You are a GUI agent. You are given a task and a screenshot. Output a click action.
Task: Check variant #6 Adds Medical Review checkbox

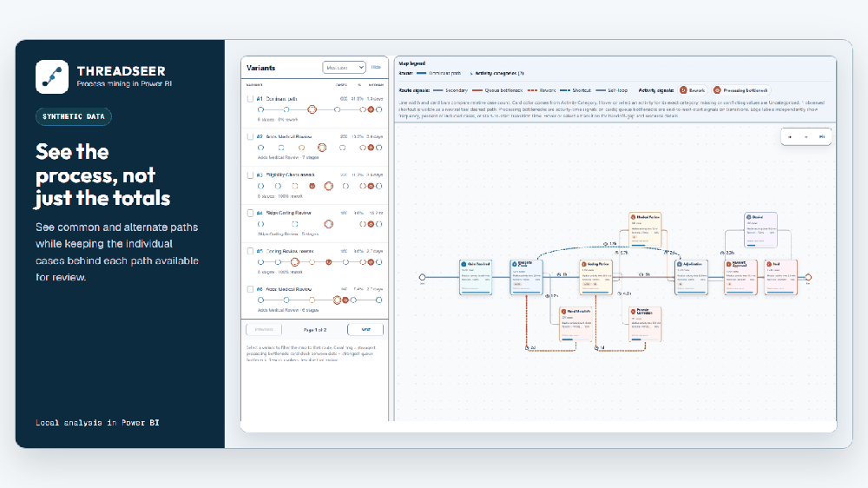[x=250, y=289]
